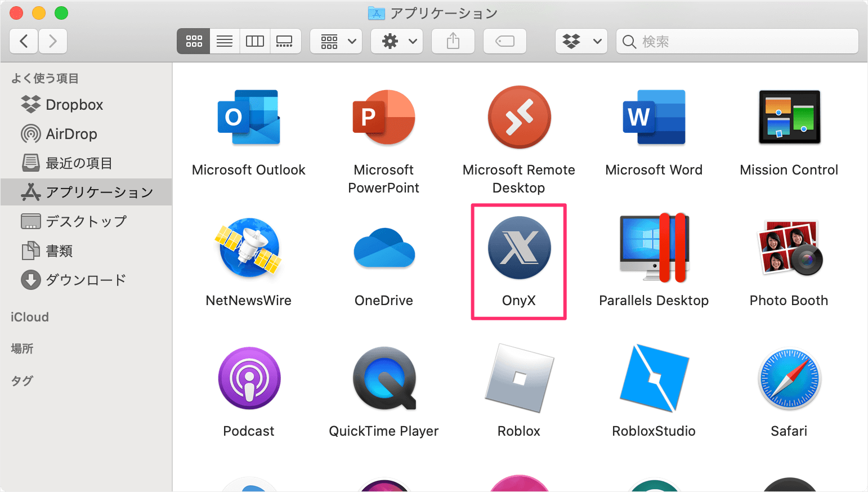Select the Photo Booth icon

pyautogui.click(x=789, y=248)
